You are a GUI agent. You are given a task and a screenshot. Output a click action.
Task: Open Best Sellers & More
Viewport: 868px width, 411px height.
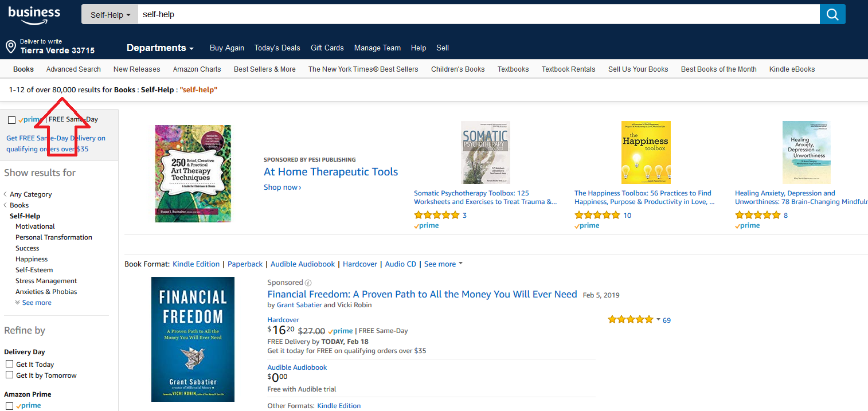point(265,69)
